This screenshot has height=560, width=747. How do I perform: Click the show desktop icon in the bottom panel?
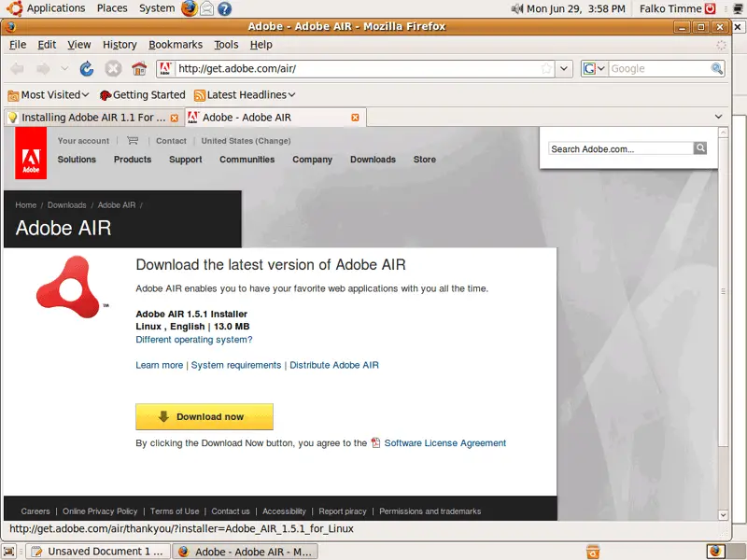[x=9, y=552]
